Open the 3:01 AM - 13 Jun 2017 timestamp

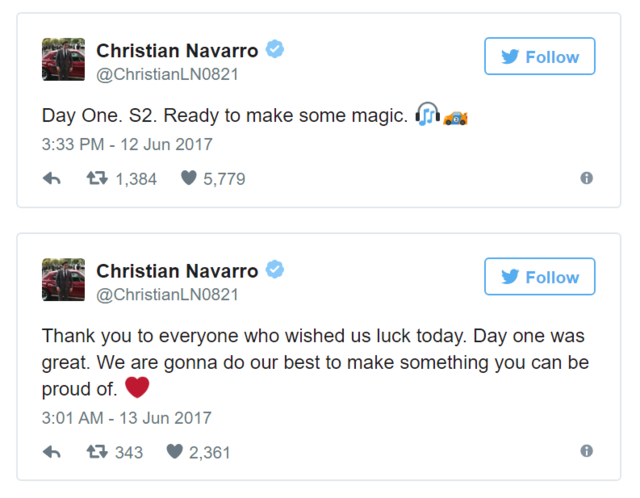click(127, 418)
